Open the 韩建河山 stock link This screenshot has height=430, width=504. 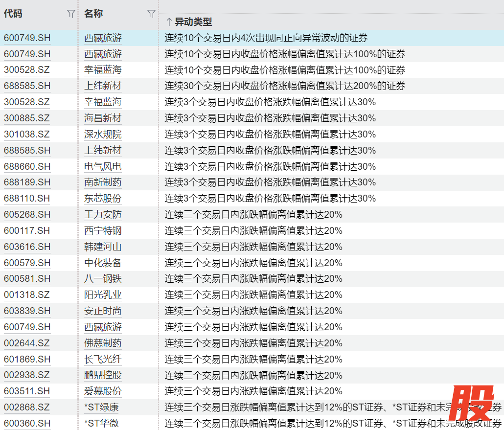click(103, 247)
